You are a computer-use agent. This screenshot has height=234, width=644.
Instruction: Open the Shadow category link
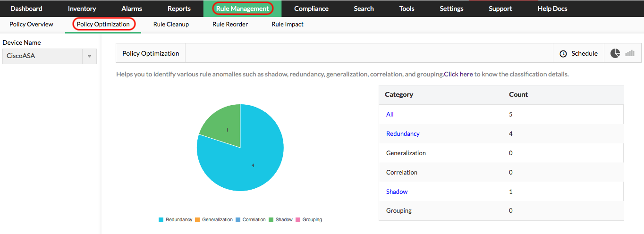[397, 192]
